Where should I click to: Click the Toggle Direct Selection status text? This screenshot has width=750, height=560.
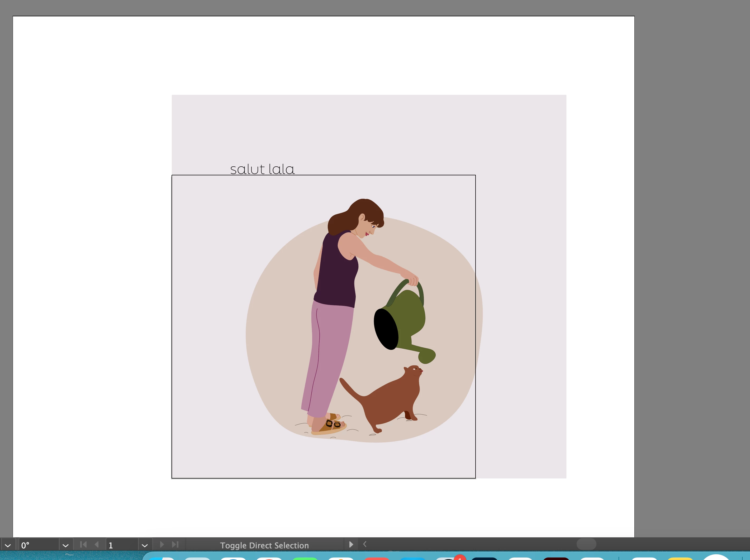tap(264, 545)
